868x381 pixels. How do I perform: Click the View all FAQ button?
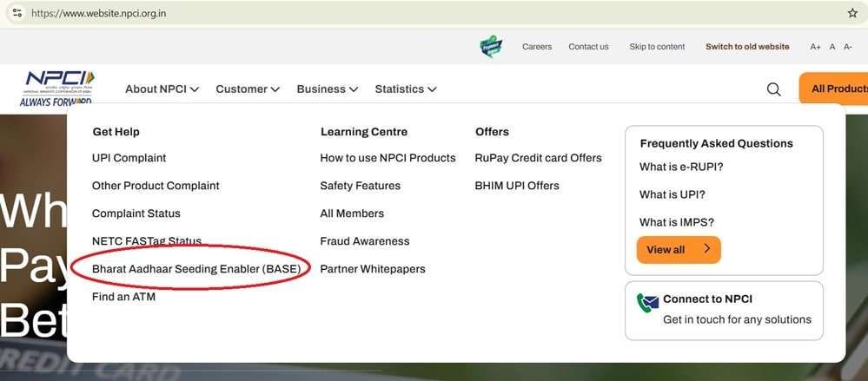tap(678, 250)
